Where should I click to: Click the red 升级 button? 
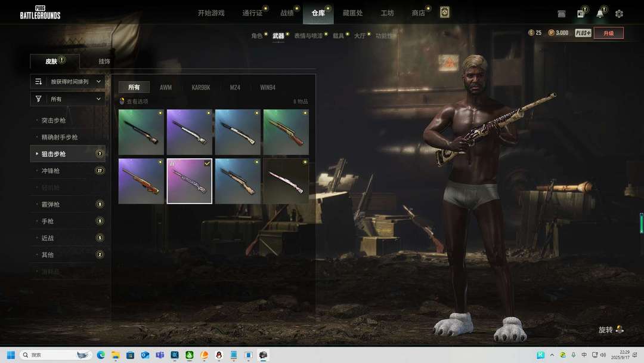(x=609, y=33)
